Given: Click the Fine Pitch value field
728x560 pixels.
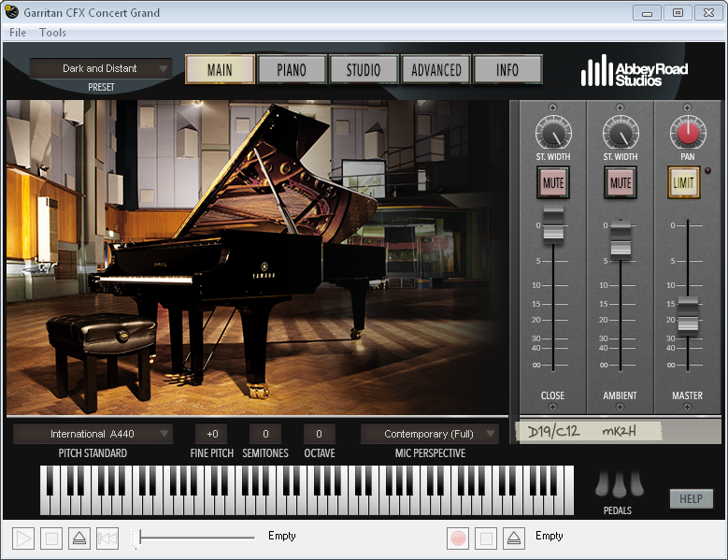Looking at the screenshot, I should point(212,434).
